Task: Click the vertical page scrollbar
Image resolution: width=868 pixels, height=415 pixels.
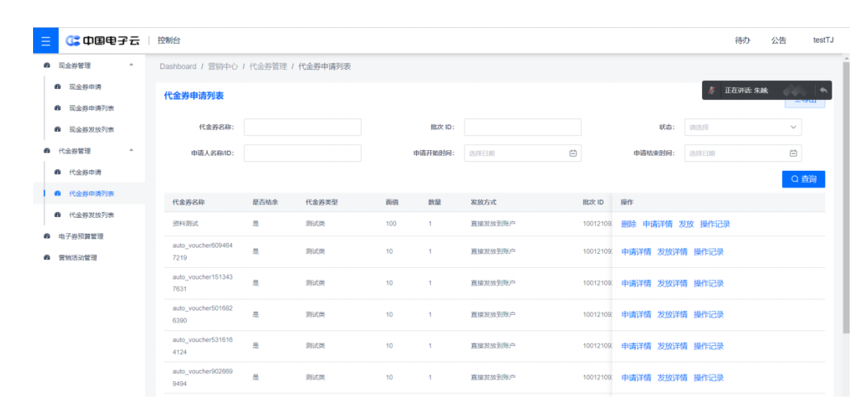Action: [x=845, y=196]
